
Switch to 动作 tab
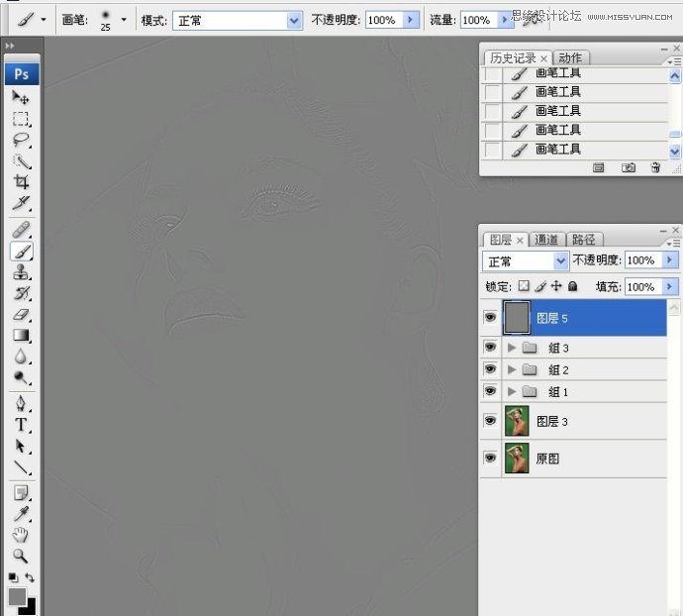[x=570, y=58]
